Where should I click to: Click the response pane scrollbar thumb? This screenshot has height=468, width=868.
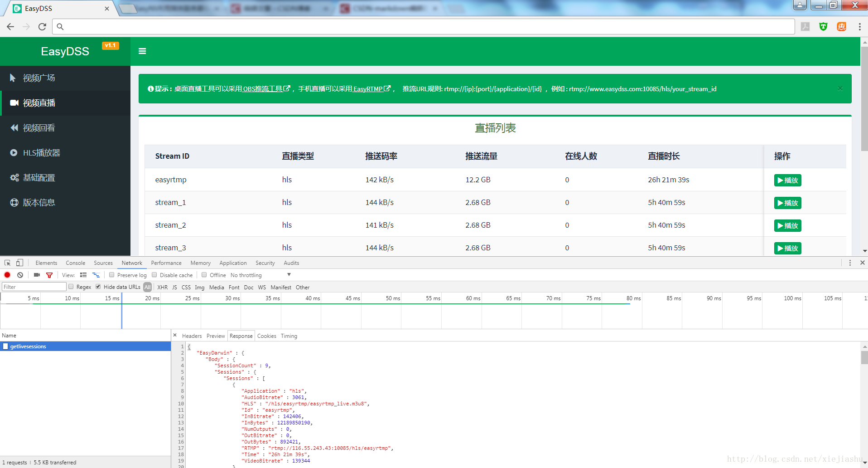(864, 357)
